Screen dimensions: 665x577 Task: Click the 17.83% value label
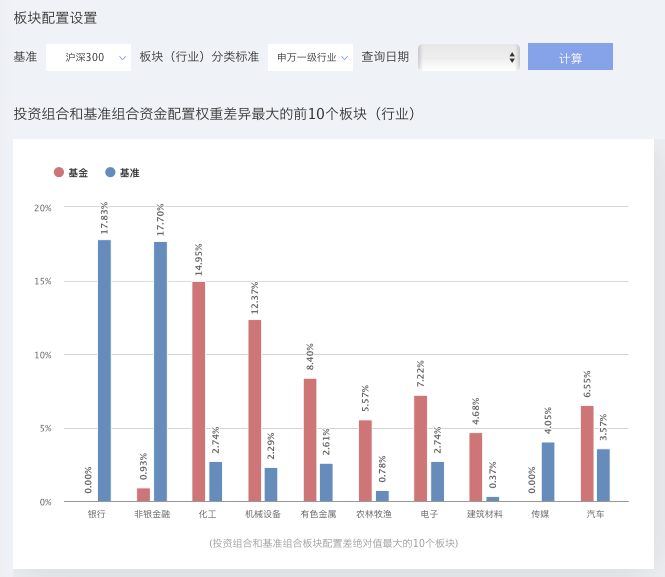(x=104, y=218)
